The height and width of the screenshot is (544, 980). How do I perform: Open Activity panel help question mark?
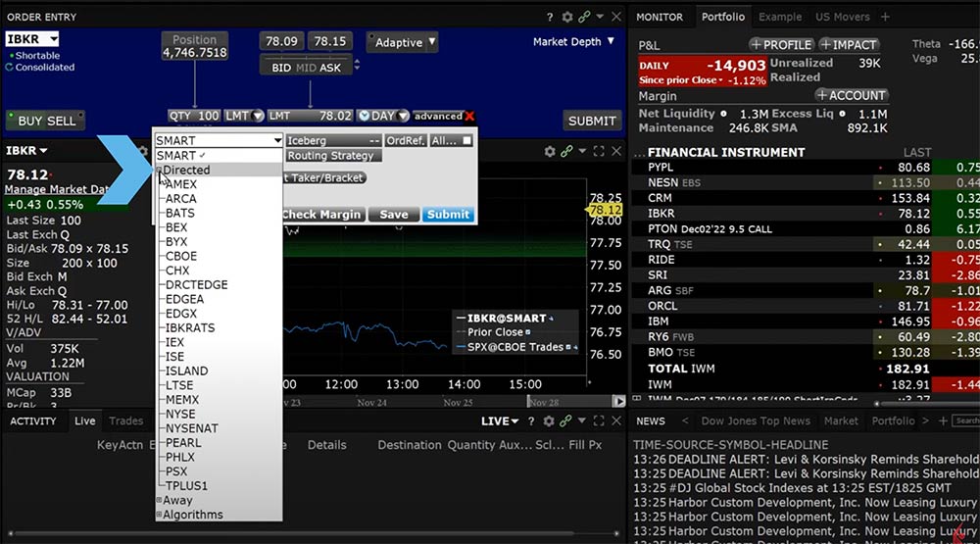point(531,421)
